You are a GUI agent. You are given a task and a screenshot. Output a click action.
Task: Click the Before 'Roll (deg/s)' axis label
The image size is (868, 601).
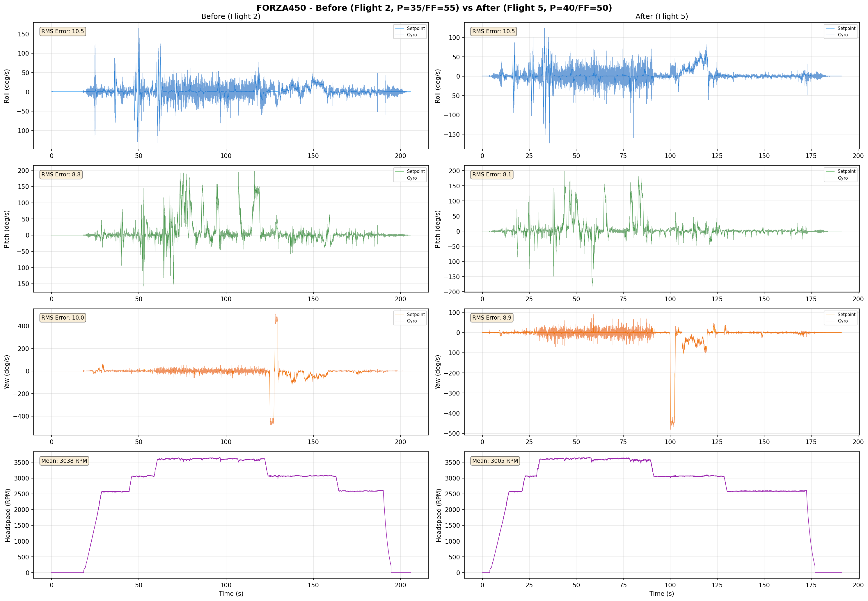[x=6, y=86]
